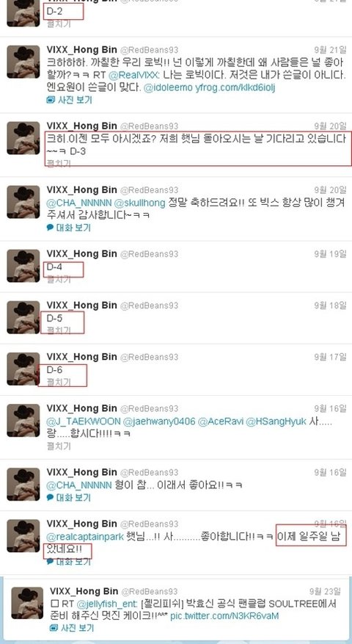Expand the tweet mentioning @J_TAEKWOON
This screenshot has height=644, width=352.
click(x=59, y=446)
